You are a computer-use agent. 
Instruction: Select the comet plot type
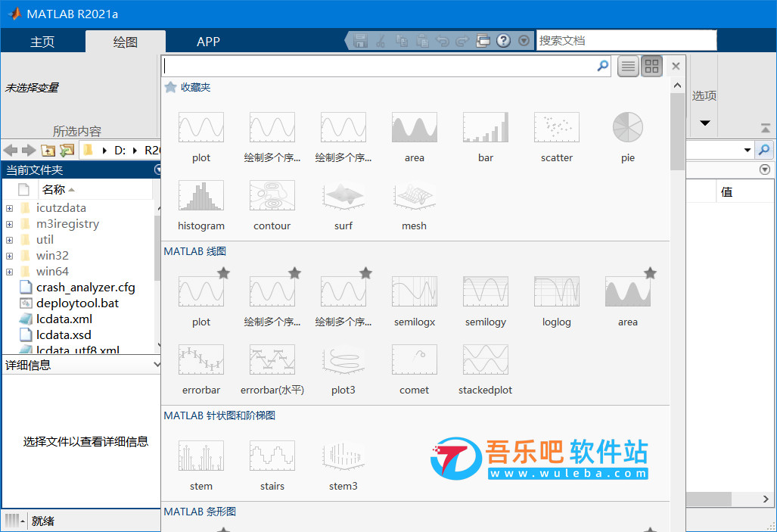point(415,369)
